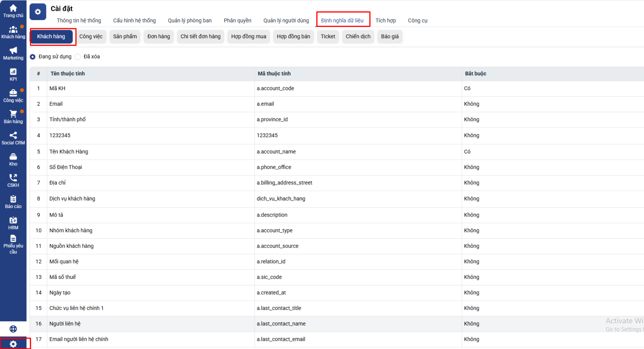Open the Tích hợp tab
Viewport: 644px width, 349px height.
[386, 21]
